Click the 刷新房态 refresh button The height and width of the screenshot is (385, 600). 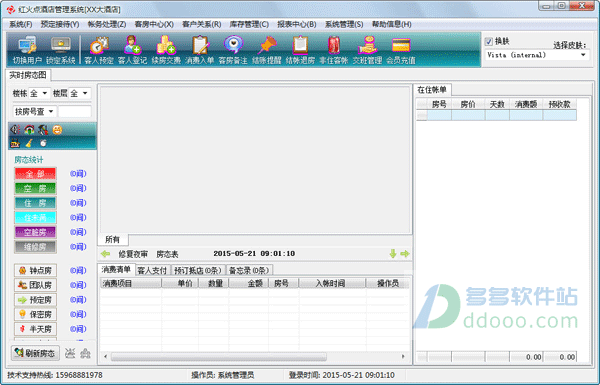tap(35, 353)
